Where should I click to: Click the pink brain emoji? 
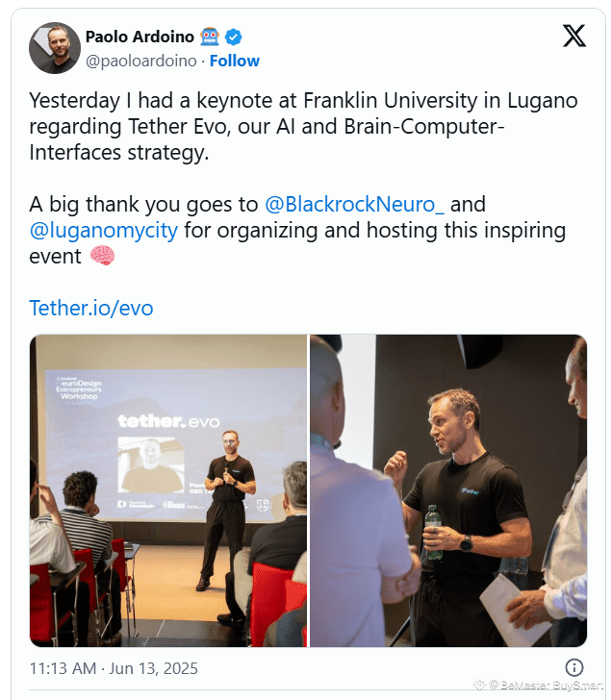point(103,257)
